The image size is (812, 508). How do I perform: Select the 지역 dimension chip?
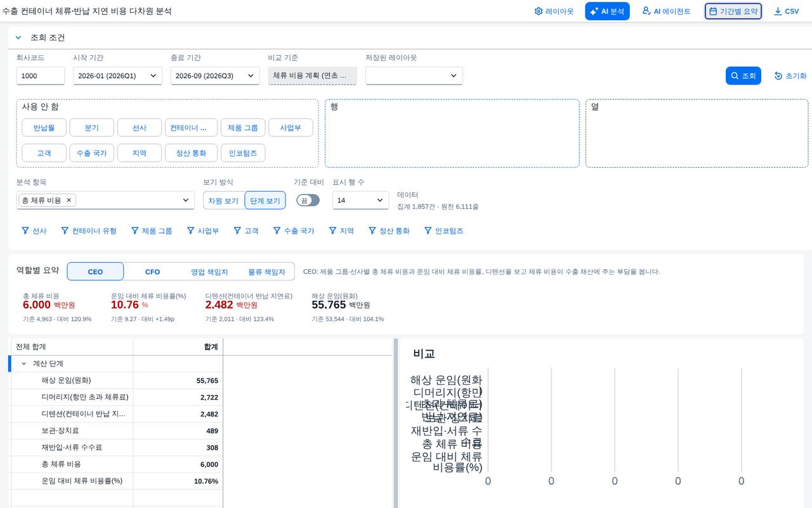coord(140,153)
